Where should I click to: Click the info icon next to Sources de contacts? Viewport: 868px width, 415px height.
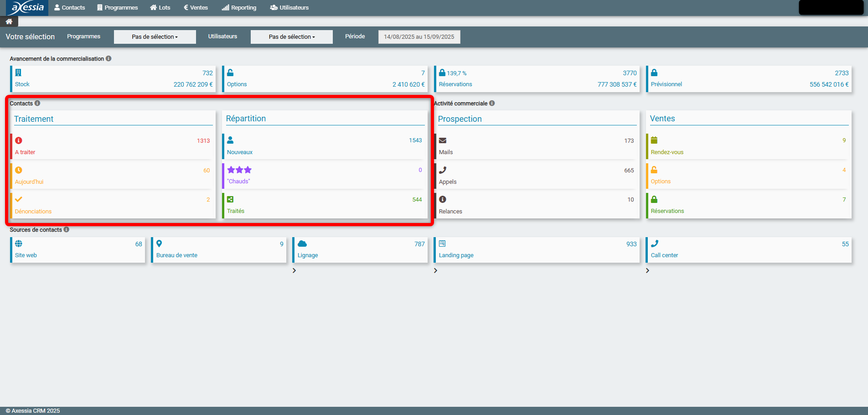[67, 229]
